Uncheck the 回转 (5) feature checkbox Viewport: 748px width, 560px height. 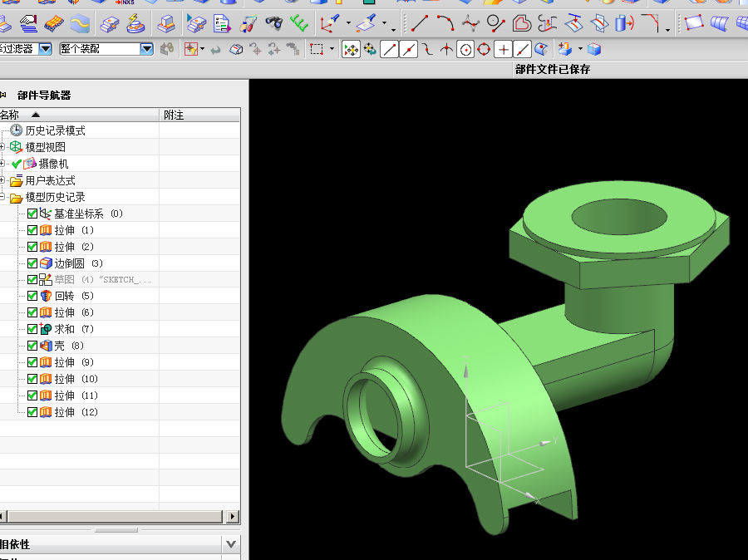(32, 296)
